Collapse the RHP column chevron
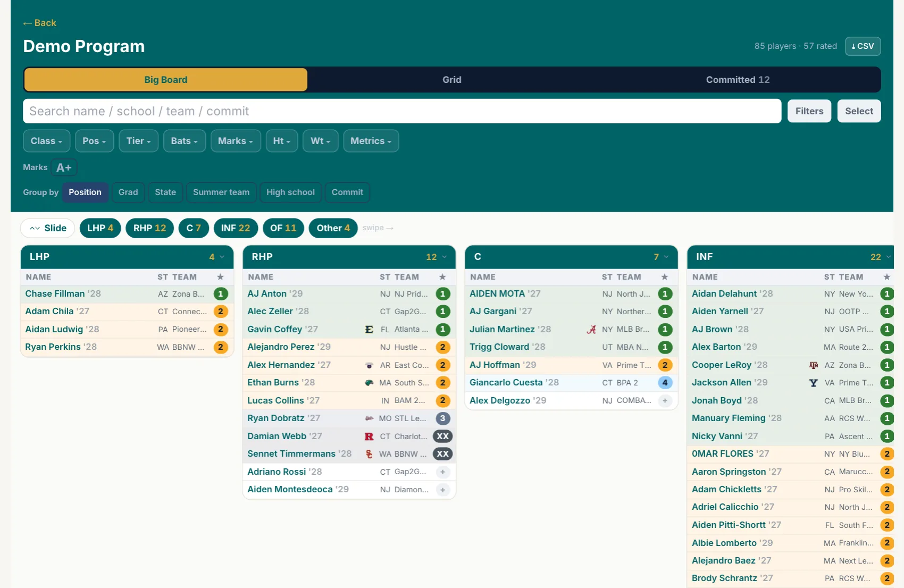Screen dimensions: 904x588 pyautogui.click(x=444, y=257)
